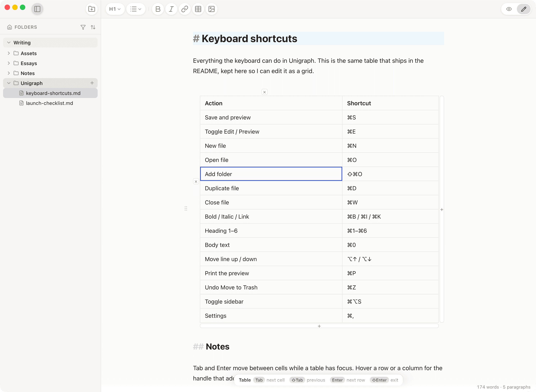
Task: Click the New file cell
Action: (x=271, y=146)
